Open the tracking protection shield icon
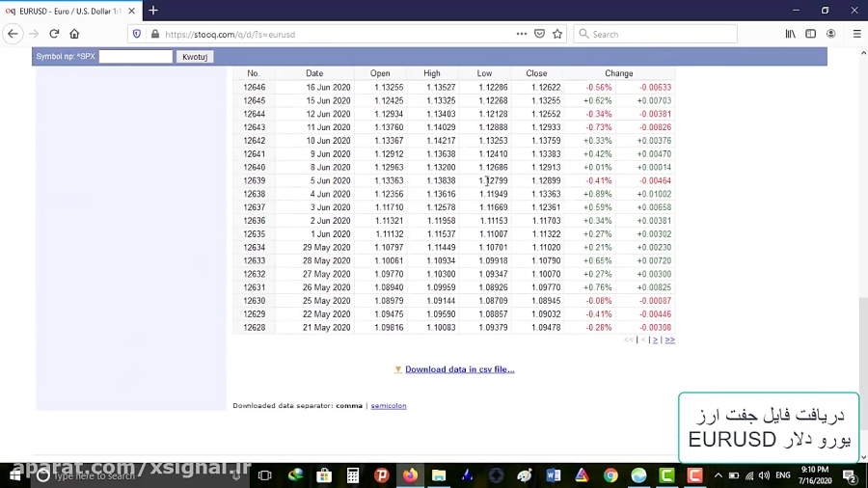Screen dimensions: 868x488 pos(137,34)
